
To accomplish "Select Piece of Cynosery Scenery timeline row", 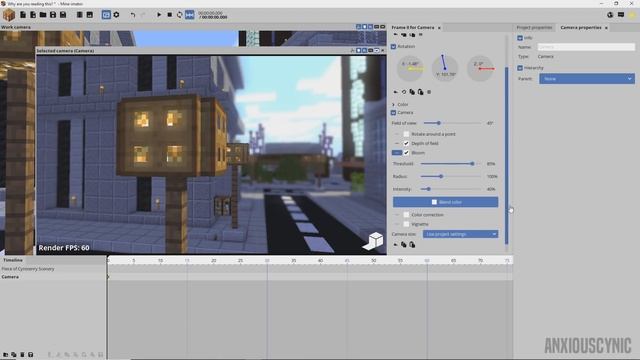I will point(53,269).
